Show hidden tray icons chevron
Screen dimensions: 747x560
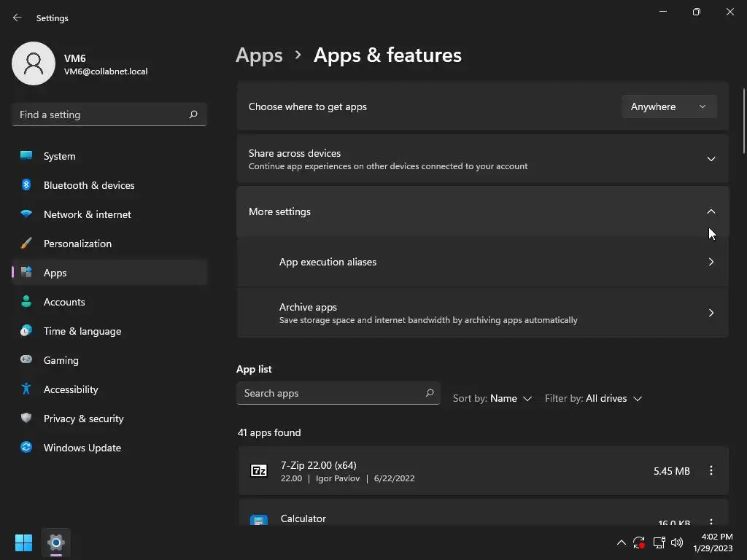[621, 542]
